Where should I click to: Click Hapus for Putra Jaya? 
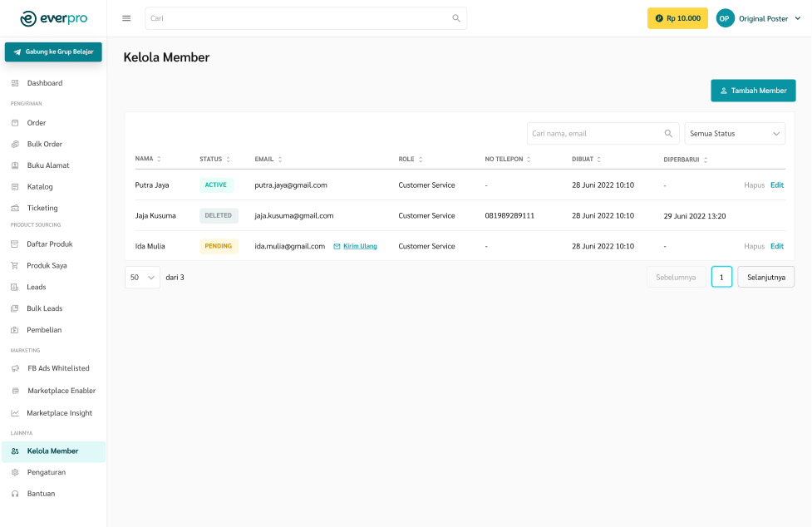(754, 185)
